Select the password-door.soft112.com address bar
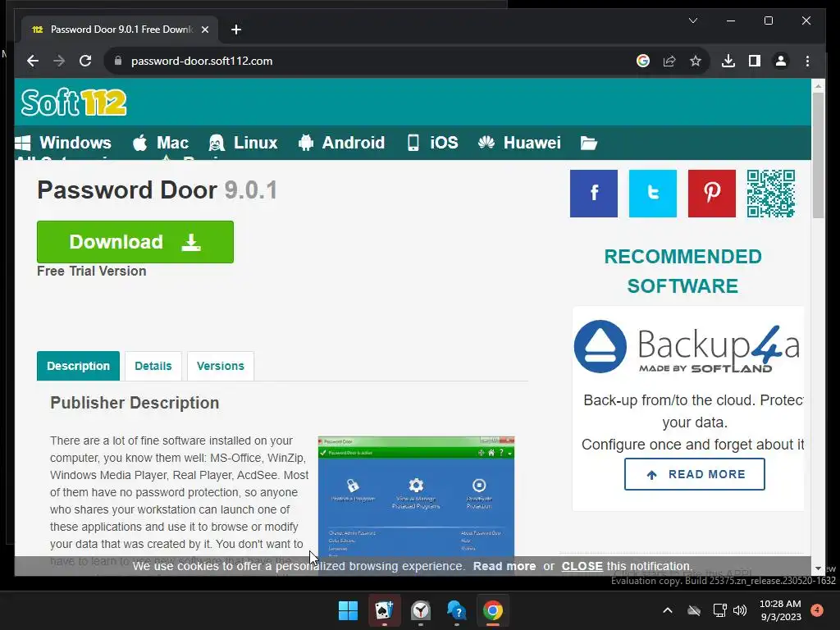 point(375,61)
